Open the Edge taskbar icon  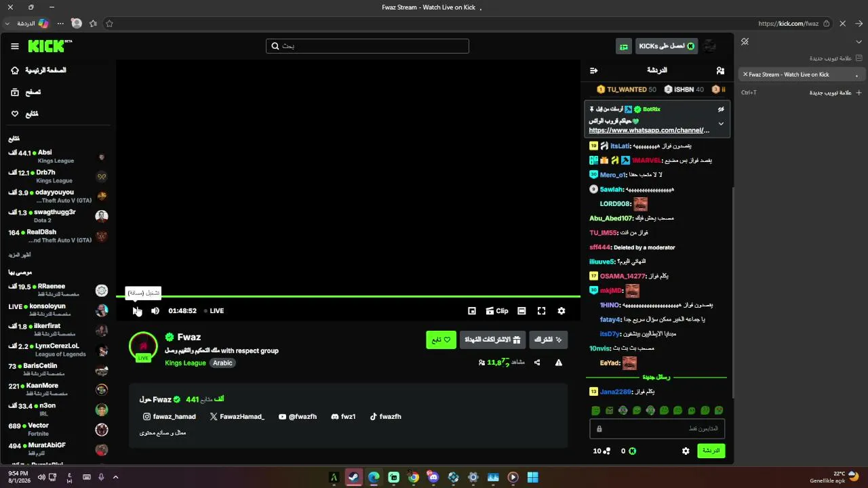[x=374, y=477]
